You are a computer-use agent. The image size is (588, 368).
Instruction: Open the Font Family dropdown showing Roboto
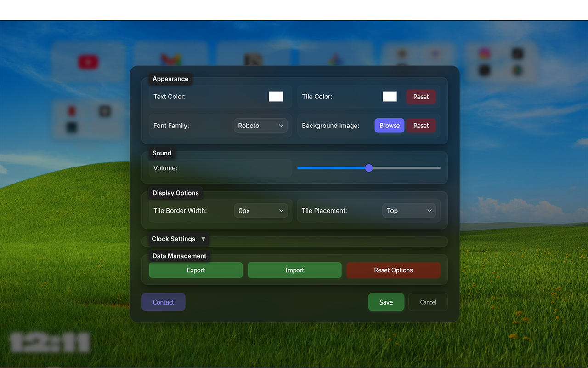coord(260,126)
